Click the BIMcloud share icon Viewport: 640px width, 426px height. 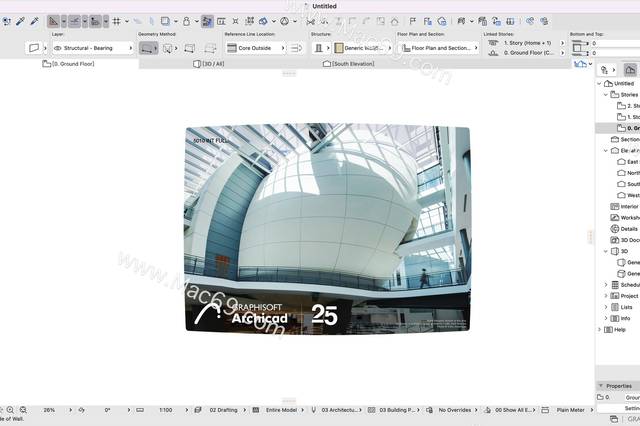(x=530, y=21)
